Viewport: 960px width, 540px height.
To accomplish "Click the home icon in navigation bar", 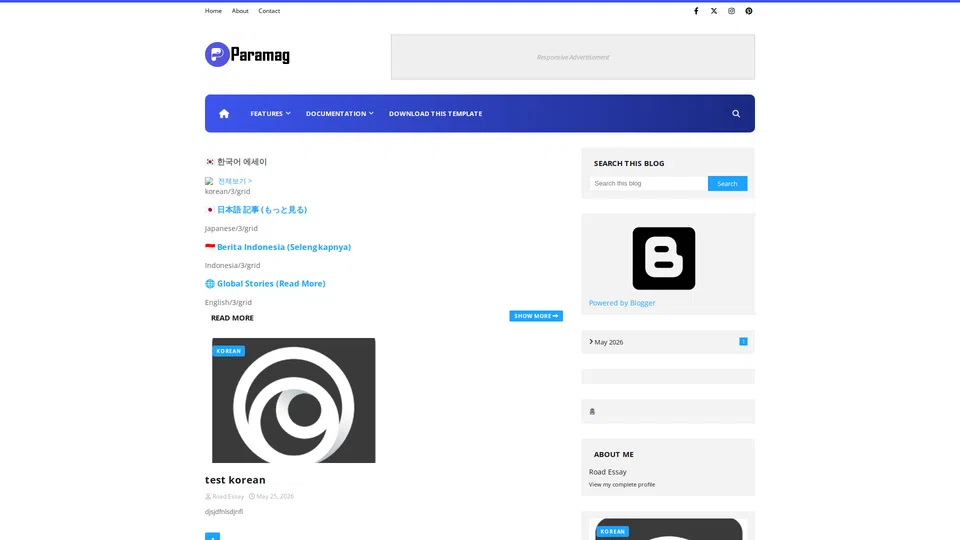I will point(224,113).
